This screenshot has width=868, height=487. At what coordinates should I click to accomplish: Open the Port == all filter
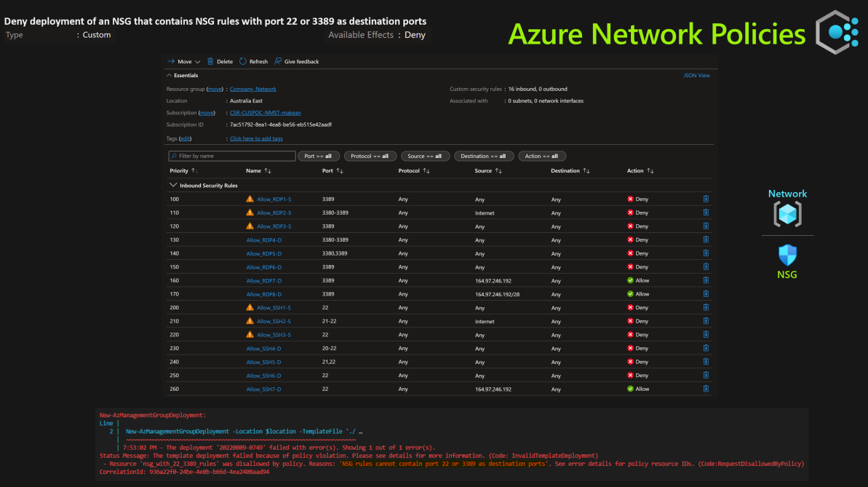point(318,157)
